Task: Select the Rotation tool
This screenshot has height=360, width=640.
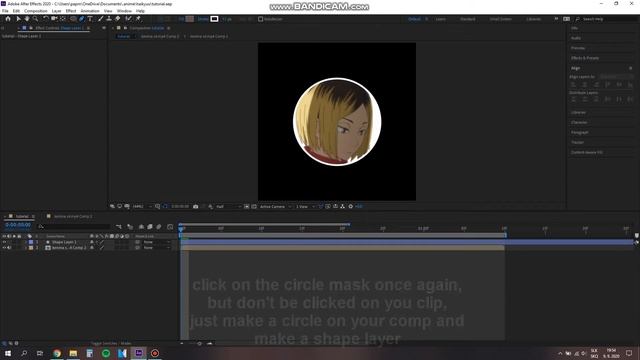Action: [x=46, y=19]
